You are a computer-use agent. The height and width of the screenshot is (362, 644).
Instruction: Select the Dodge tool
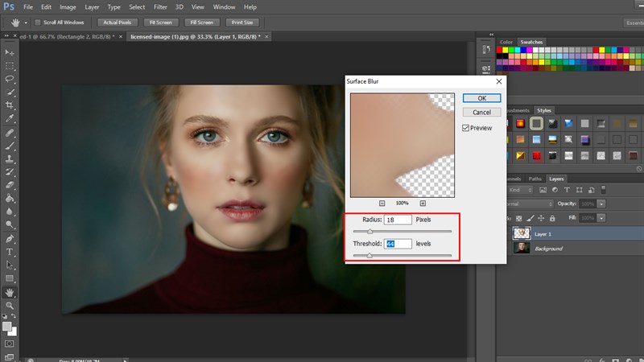[x=10, y=224]
